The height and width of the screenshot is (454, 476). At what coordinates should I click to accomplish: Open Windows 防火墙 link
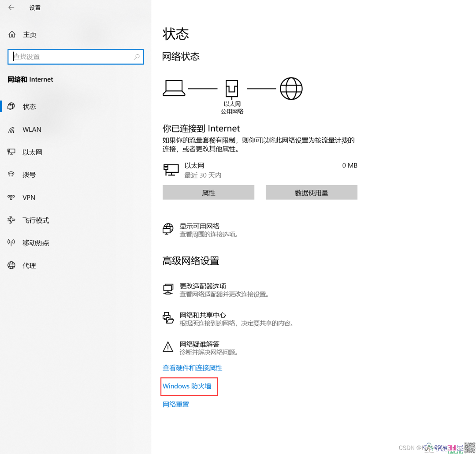click(187, 386)
